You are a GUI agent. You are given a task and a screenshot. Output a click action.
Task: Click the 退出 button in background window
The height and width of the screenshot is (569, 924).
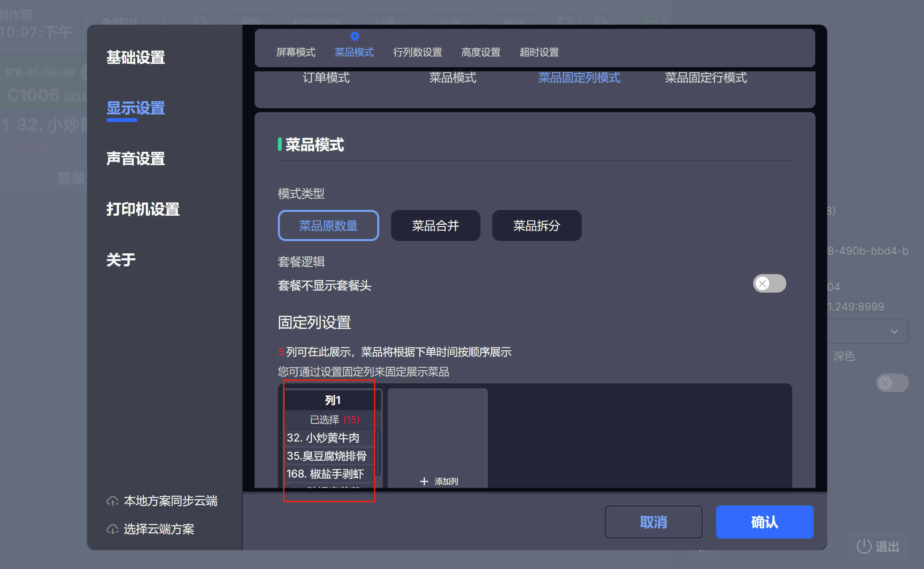pyautogui.click(x=878, y=546)
